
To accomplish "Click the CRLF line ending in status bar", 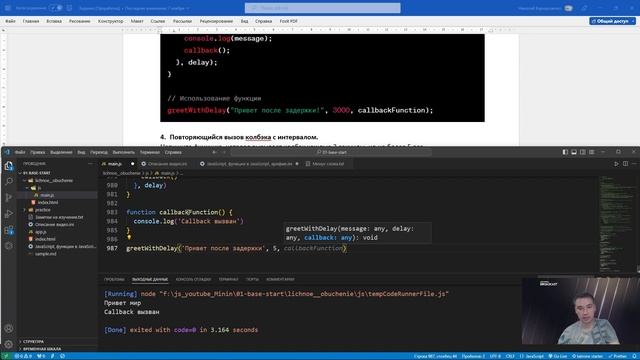I will point(510,356).
